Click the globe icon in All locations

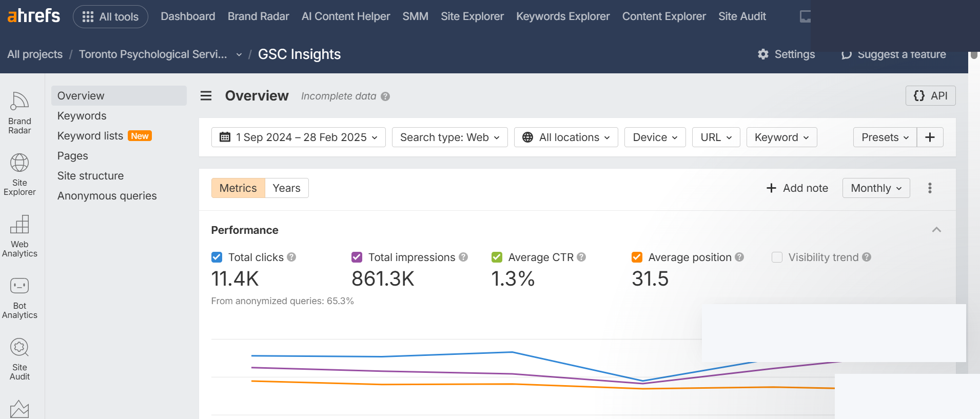point(527,137)
